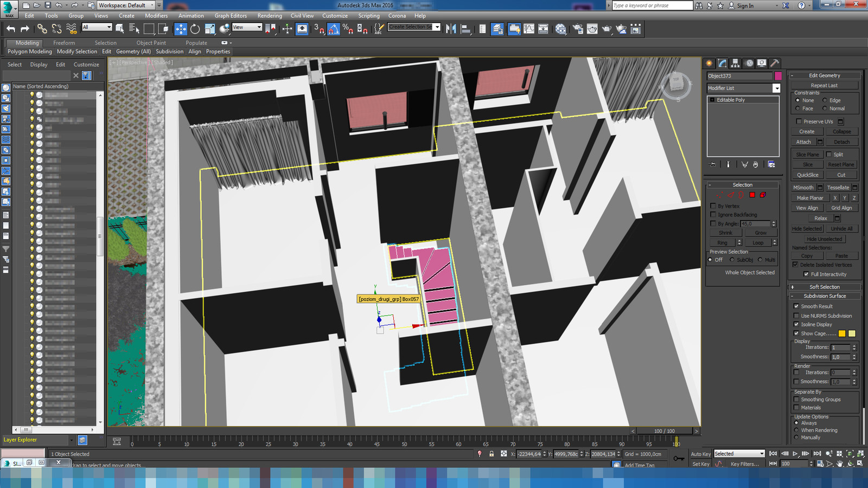Choose the Select and Scale tool
Image resolution: width=868 pixels, height=488 pixels.
point(209,29)
